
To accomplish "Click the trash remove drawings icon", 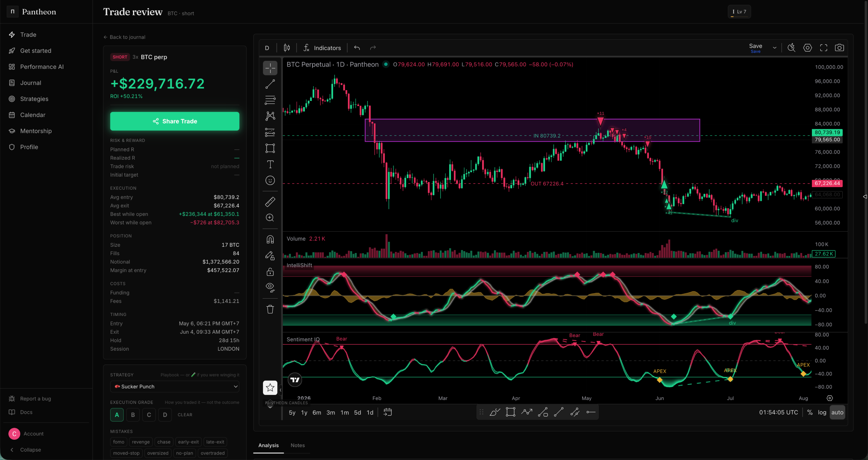I will (270, 309).
